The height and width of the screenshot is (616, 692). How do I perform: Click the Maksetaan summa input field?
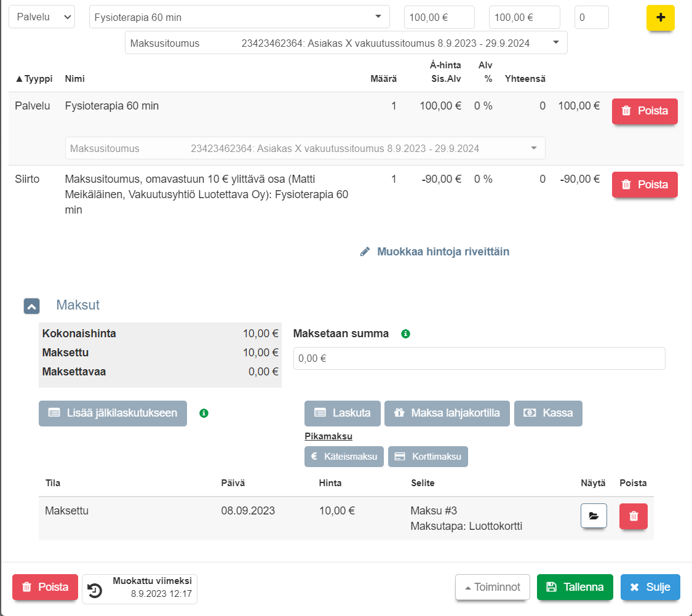tap(479, 358)
